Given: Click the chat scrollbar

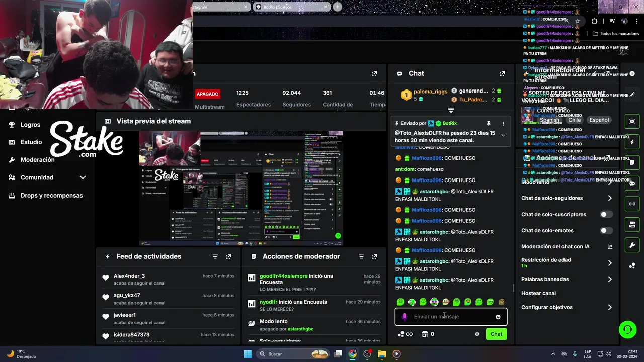Looking at the screenshot, I should (x=513, y=288).
